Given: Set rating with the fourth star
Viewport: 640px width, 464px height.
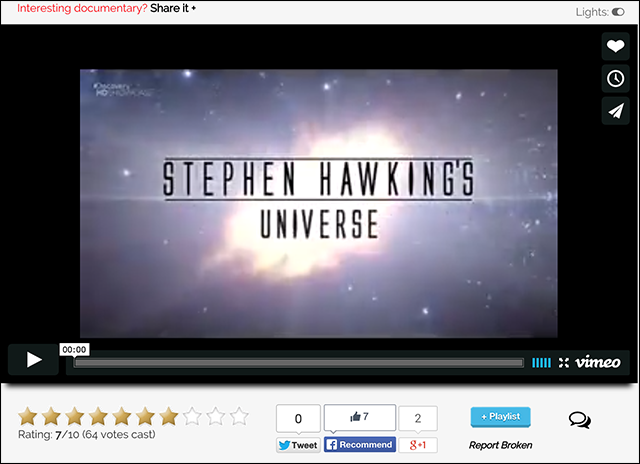Looking at the screenshot, I should pos(98,416).
